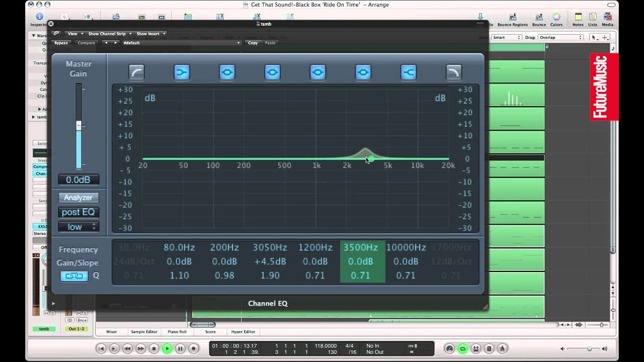Click the 200Hz parametric band icon
The image size is (644, 362).
[x=227, y=72]
